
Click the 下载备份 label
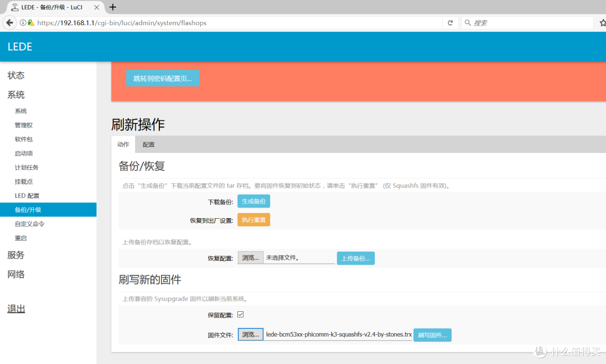pos(221,202)
